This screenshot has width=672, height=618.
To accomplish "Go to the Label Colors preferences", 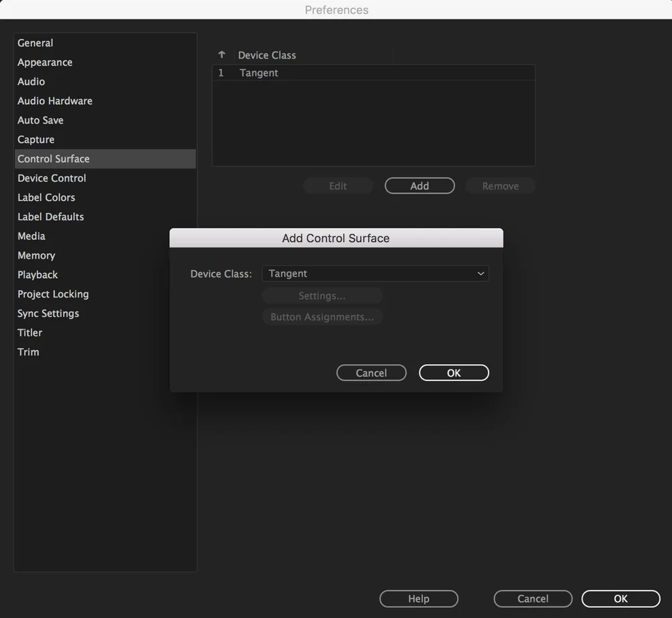I will click(46, 197).
